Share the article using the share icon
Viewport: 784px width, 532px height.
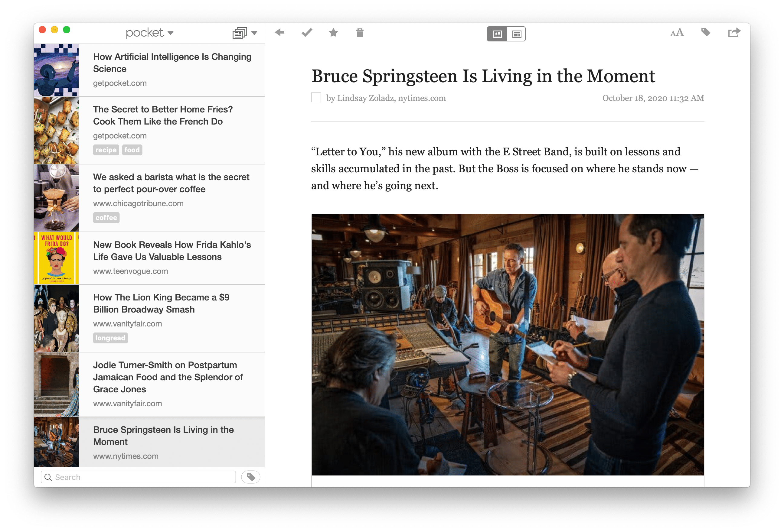[734, 33]
